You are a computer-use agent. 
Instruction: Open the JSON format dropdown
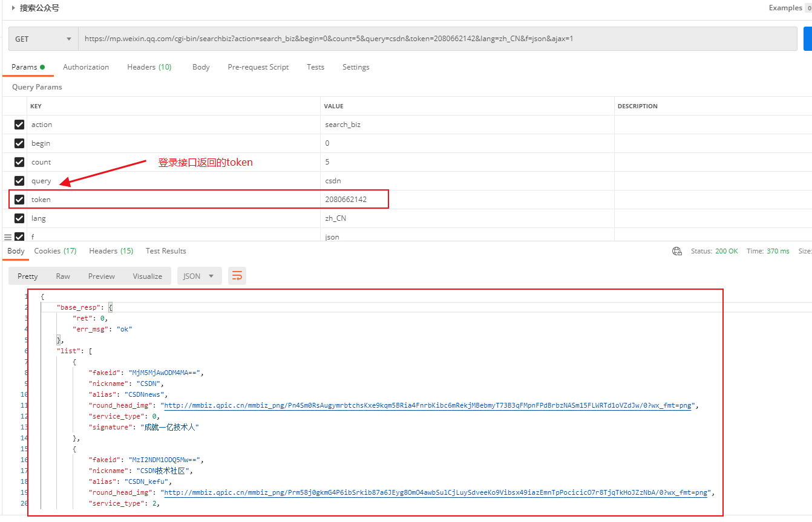tap(199, 276)
